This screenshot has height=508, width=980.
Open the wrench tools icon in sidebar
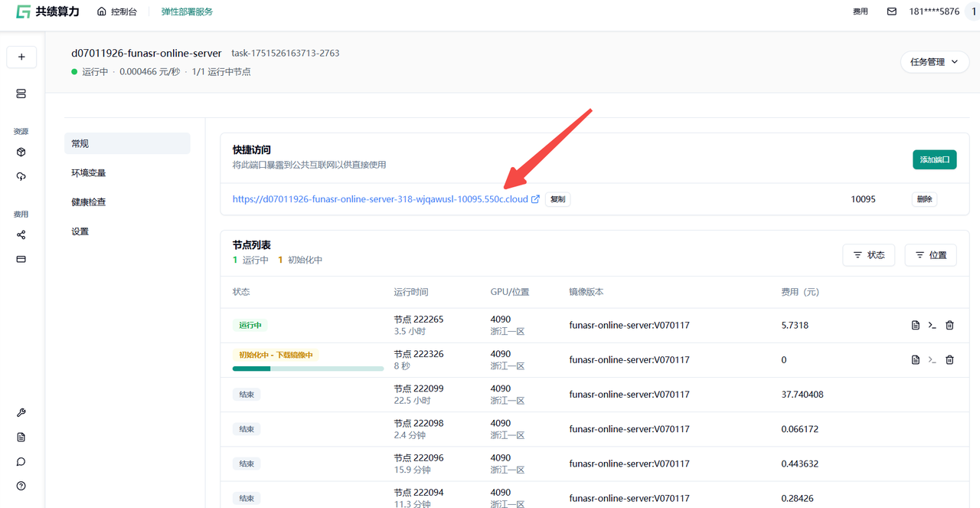(x=21, y=413)
